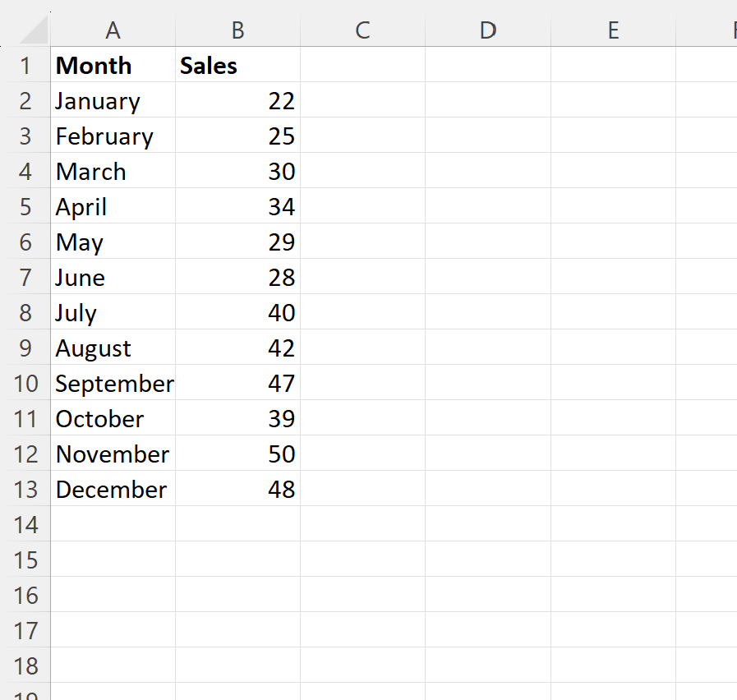Select the Sales header cell
The image size is (737, 700).
pos(237,65)
